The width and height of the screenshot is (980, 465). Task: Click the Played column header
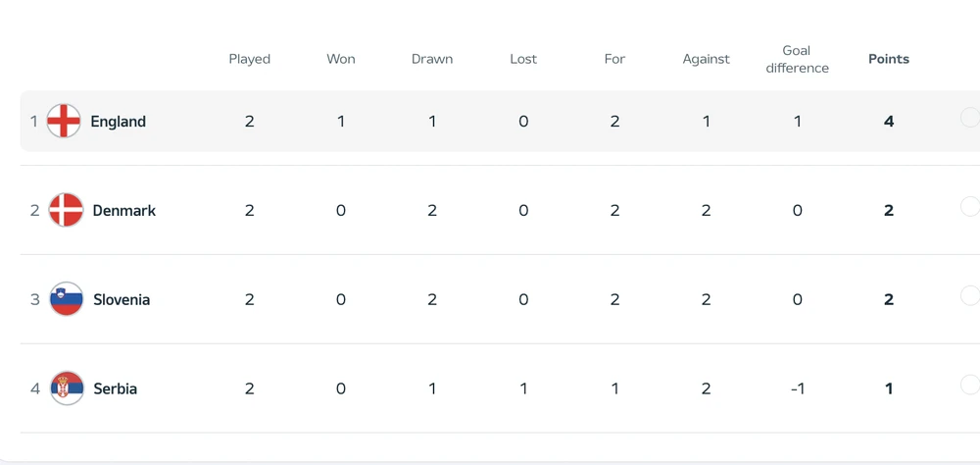click(x=249, y=59)
